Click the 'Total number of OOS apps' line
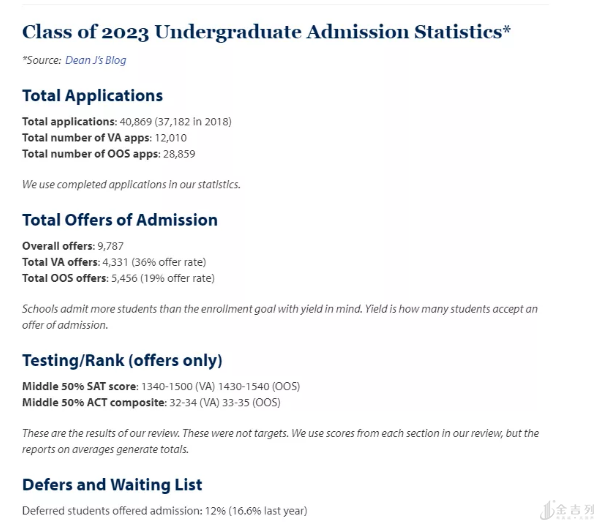This screenshot has width=604, height=530. (108, 154)
